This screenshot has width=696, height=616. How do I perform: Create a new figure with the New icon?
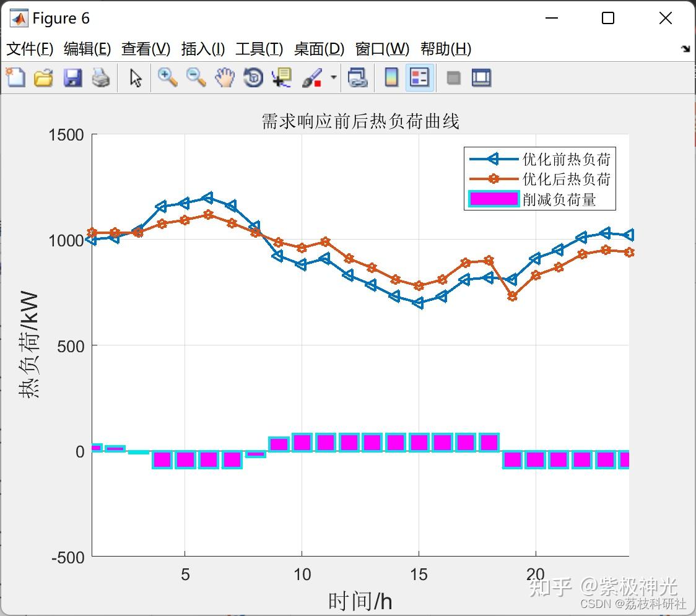pos(15,77)
